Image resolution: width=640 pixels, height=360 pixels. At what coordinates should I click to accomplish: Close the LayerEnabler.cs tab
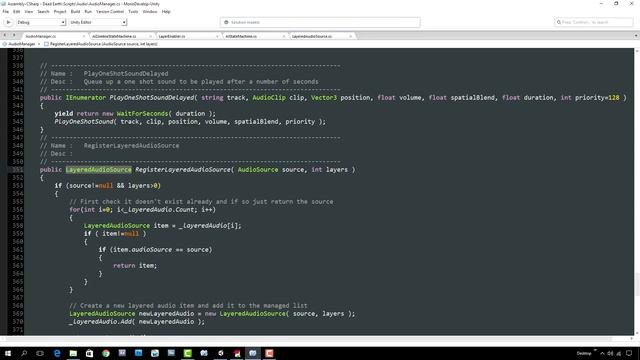(217, 36)
